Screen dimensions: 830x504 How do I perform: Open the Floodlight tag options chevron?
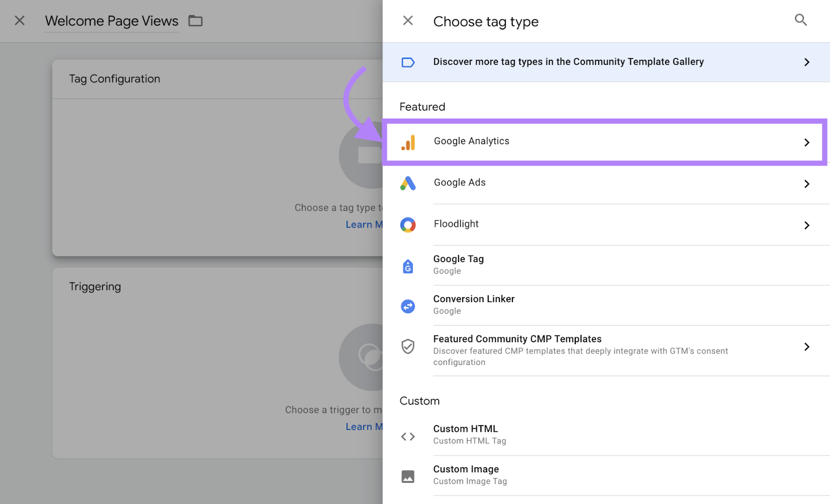(x=807, y=225)
